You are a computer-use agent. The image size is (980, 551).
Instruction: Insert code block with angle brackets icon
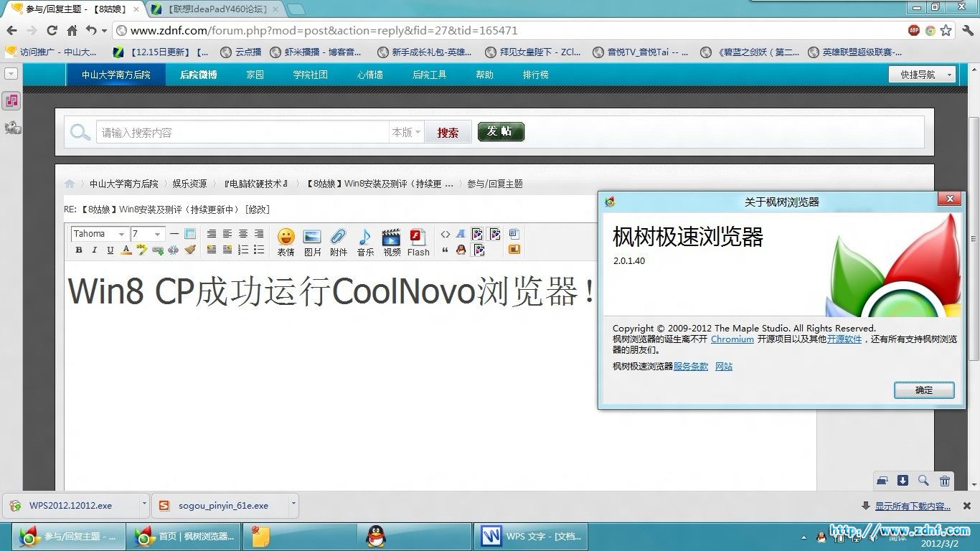pos(446,234)
